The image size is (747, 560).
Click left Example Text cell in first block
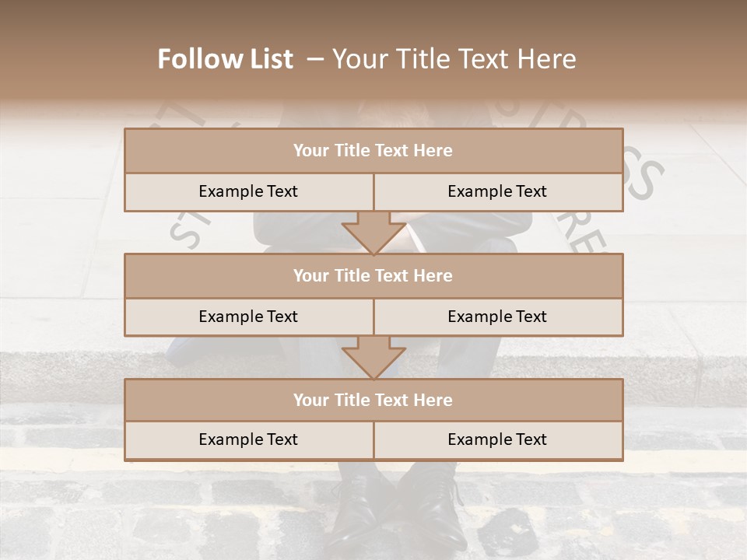(248, 191)
